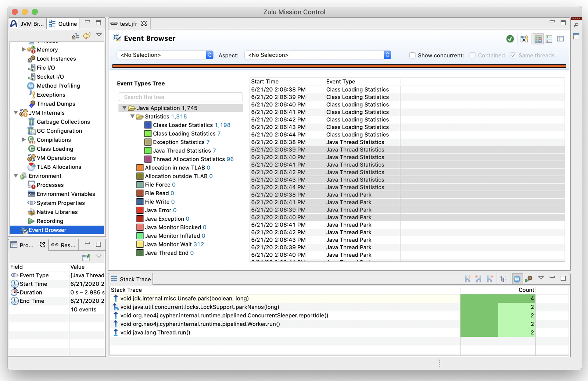Click the yellow return arrow in Outline toolbar
The width and height of the screenshot is (588, 381).
tap(87, 36)
